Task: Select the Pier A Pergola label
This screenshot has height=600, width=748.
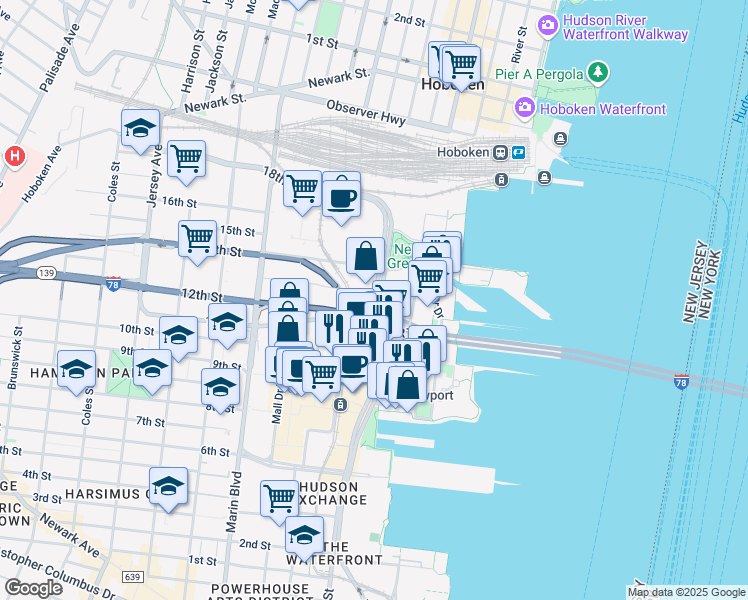Action: (539, 74)
